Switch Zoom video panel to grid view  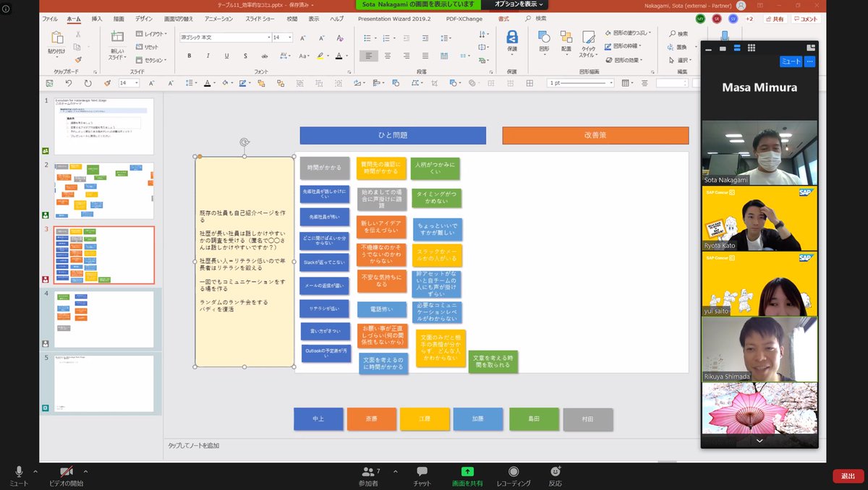tap(752, 48)
